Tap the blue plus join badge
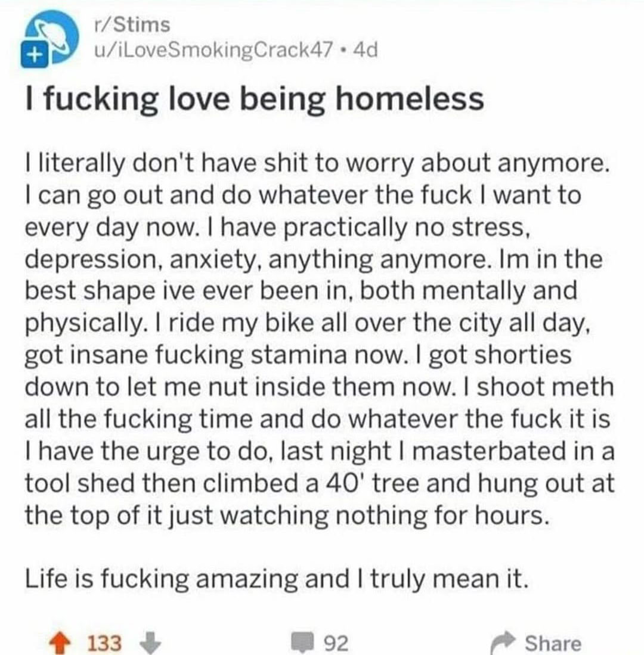644x655 pixels. [36, 54]
